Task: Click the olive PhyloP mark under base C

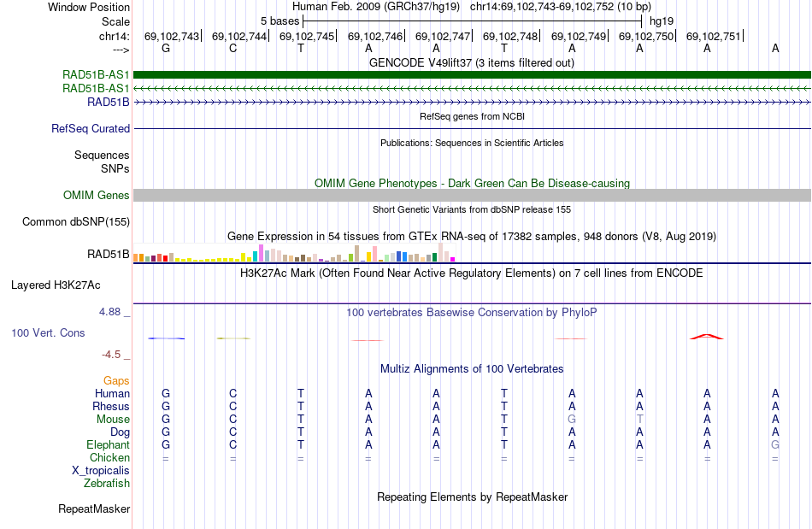Action: pyautogui.click(x=233, y=338)
